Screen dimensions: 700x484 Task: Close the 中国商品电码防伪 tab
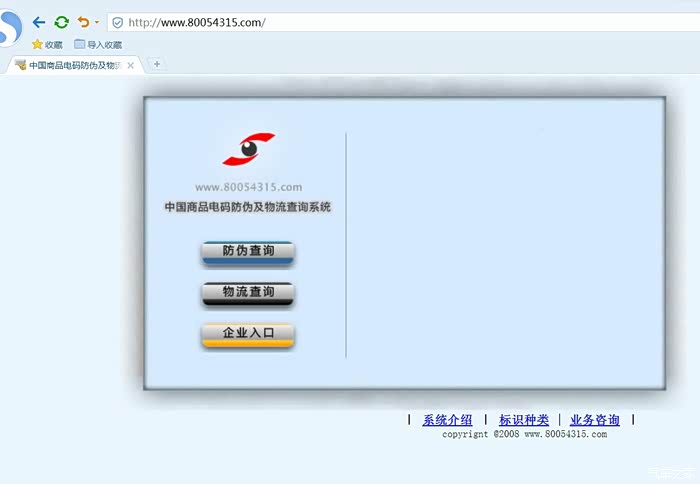coord(130,66)
